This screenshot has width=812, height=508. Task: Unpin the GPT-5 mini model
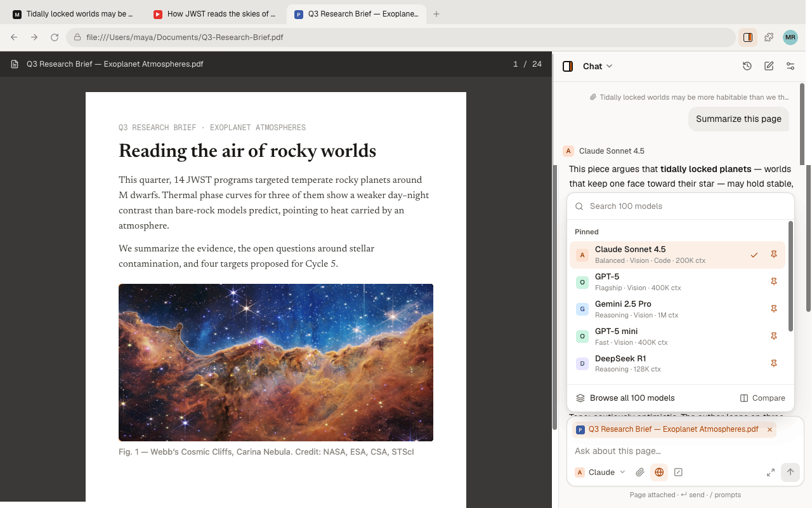point(774,337)
